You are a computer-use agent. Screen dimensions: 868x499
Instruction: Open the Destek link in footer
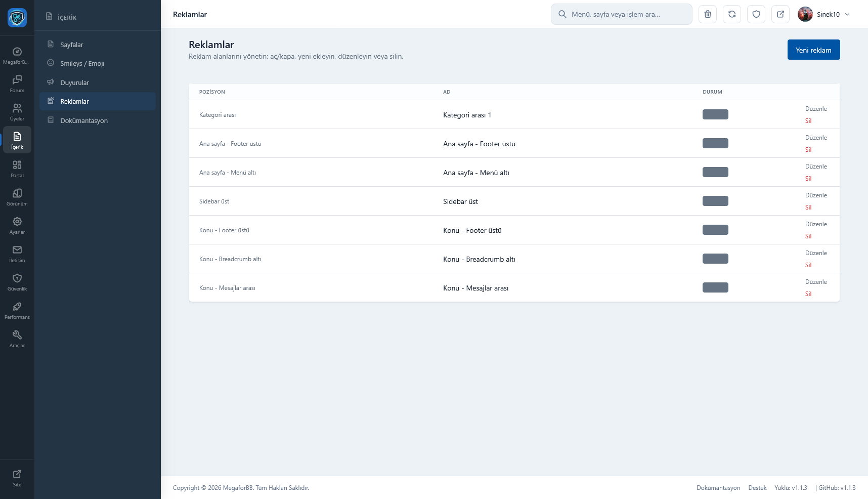(757, 488)
